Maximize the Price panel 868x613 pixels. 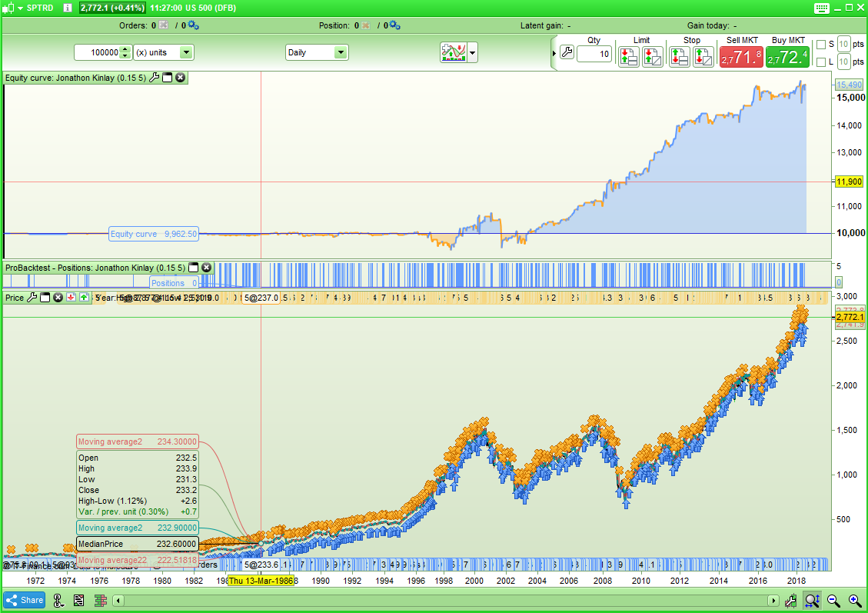tap(45, 298)
